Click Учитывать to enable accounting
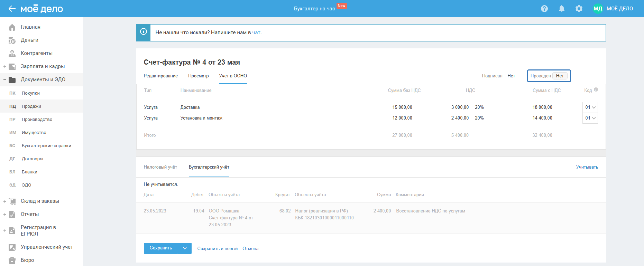The height and width of the screenshot is (266, 644). pos(587,167)
